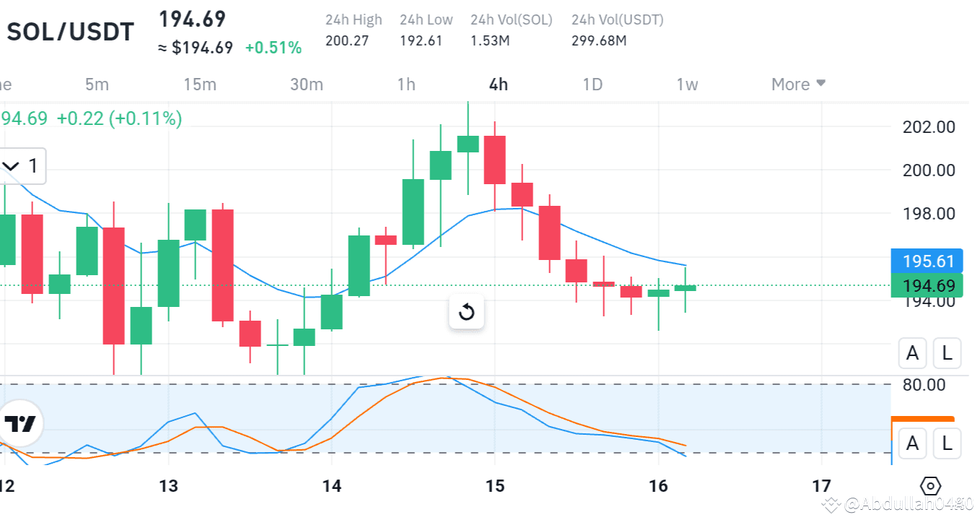
Task: Click the TradingView logo on the chart
Action: pos(19,424)
